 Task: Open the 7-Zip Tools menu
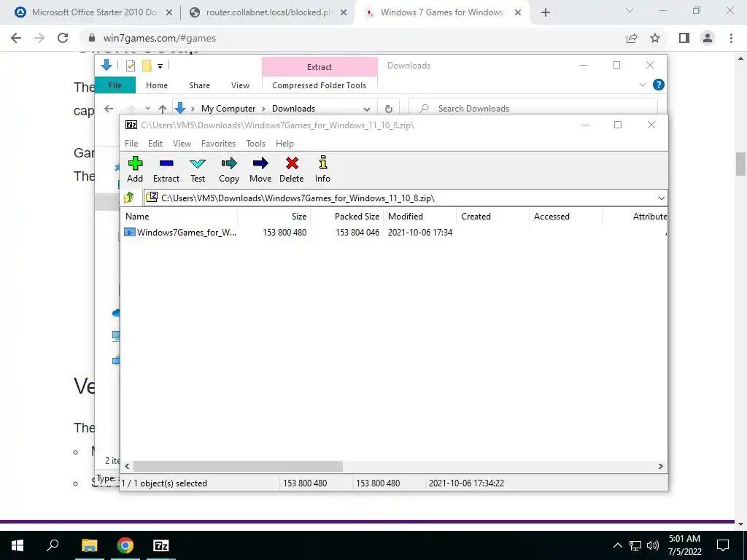256,144
